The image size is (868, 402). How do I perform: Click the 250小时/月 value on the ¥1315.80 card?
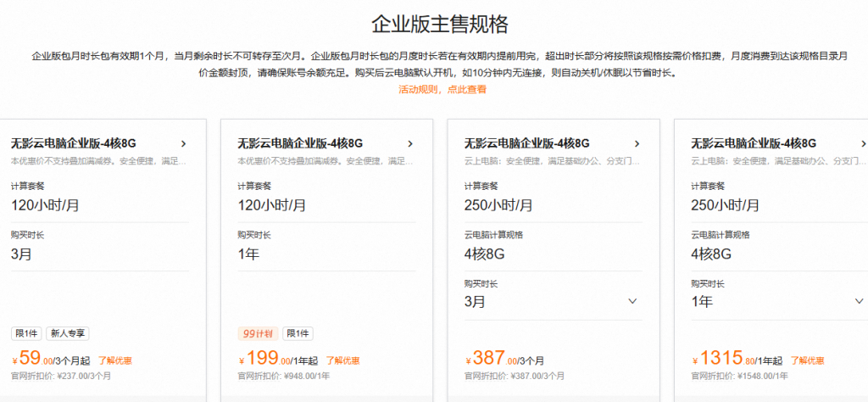[x=726, y=205]
